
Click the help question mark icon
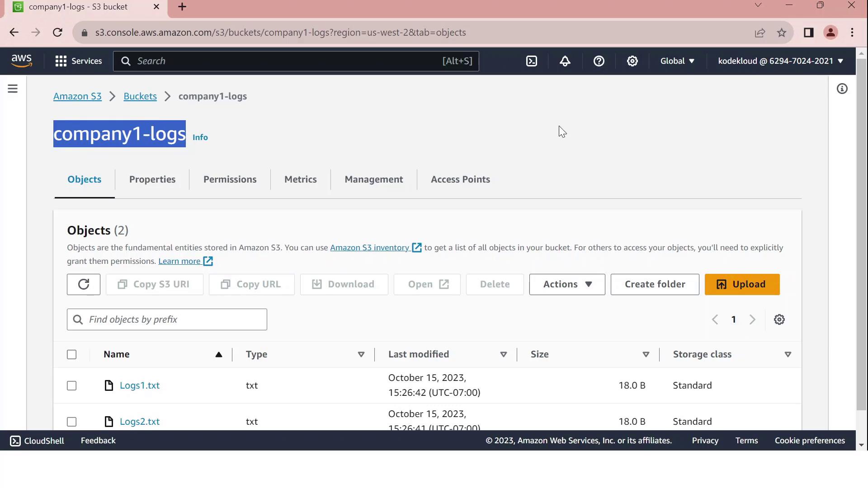pyautogui.click(x=599, y=61)
